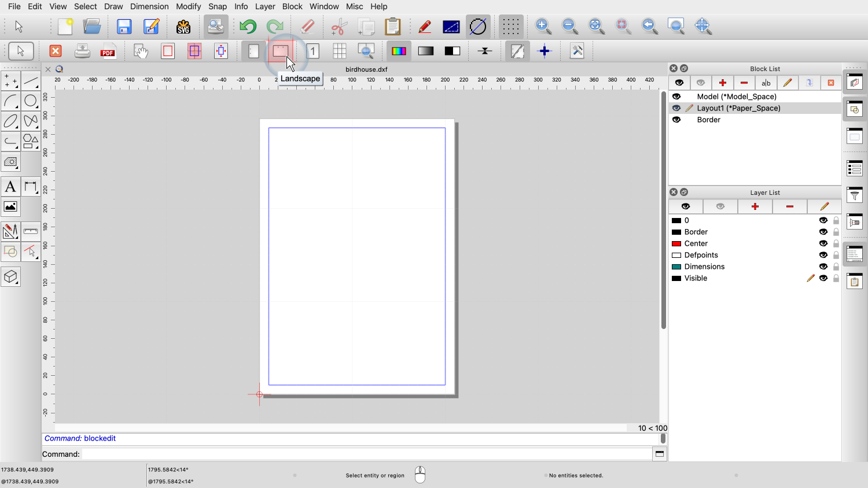The image size is (868, 488).
Task: Click the Command input field
Action: [366, 454]
